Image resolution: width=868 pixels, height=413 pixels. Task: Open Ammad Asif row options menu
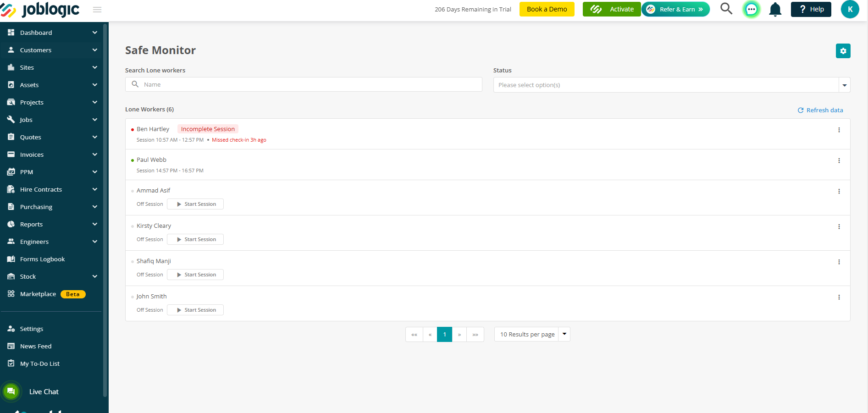coord(839,191)
